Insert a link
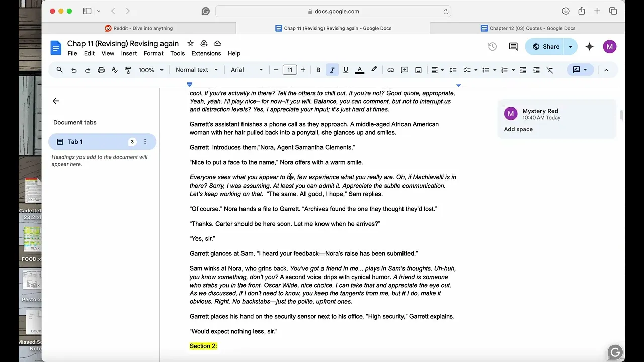The width and height of the screenshot is (644, 362). [391, 70]
